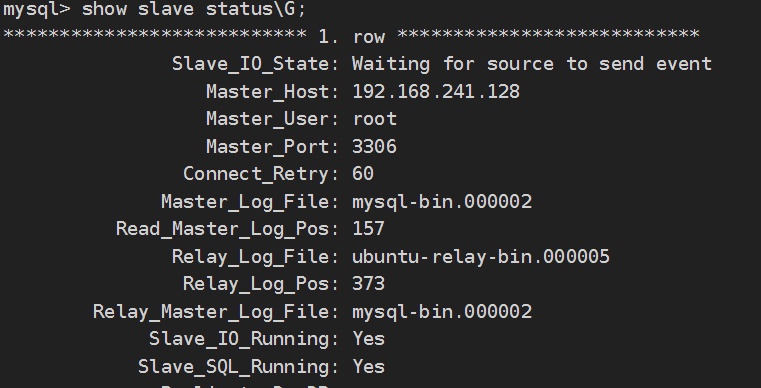Click the Slave_IO_Running value Yes
Viewport: 761px width, 388px height.
coord(368,338)
